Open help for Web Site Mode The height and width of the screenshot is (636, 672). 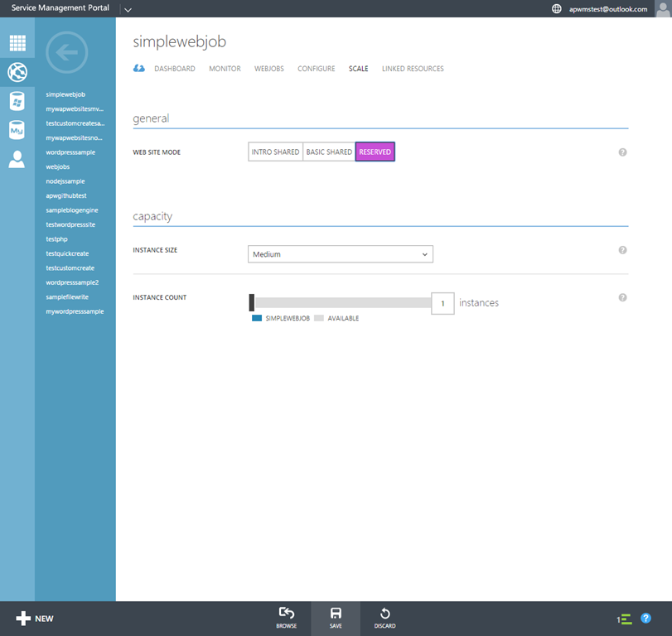(x=623, y=152)
